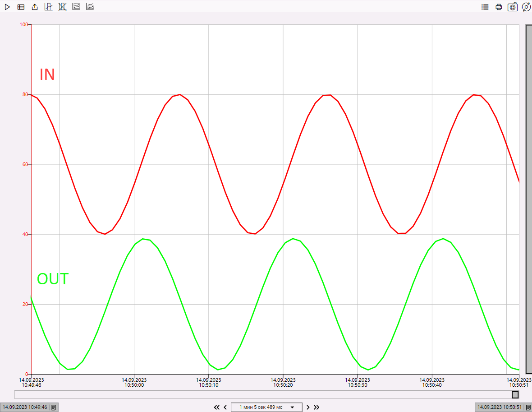Open the data table view icon
532x412 pixels.
point(21,7)
